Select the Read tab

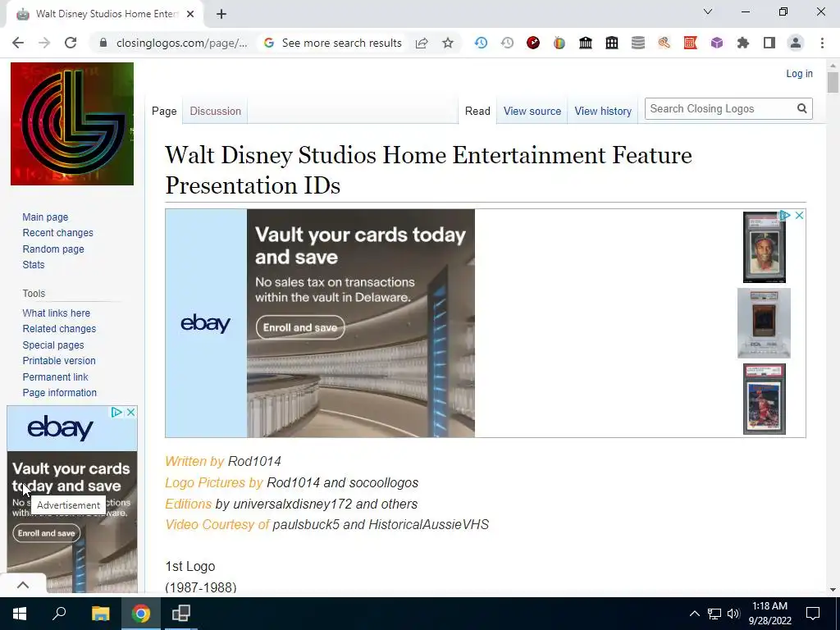click(477, 112)
